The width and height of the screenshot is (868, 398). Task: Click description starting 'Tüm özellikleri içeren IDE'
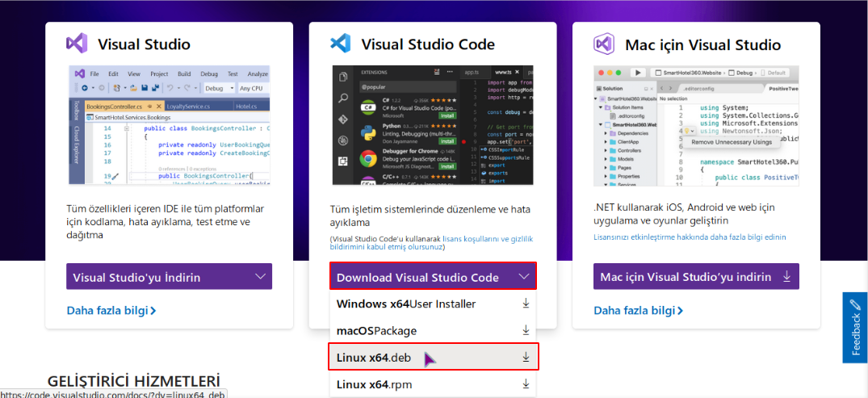(x=166, y=222)
